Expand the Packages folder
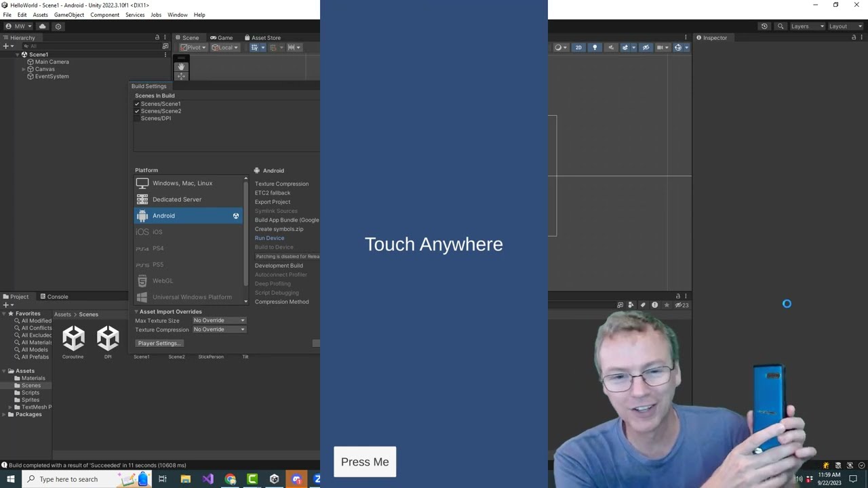 click(4, 414)
